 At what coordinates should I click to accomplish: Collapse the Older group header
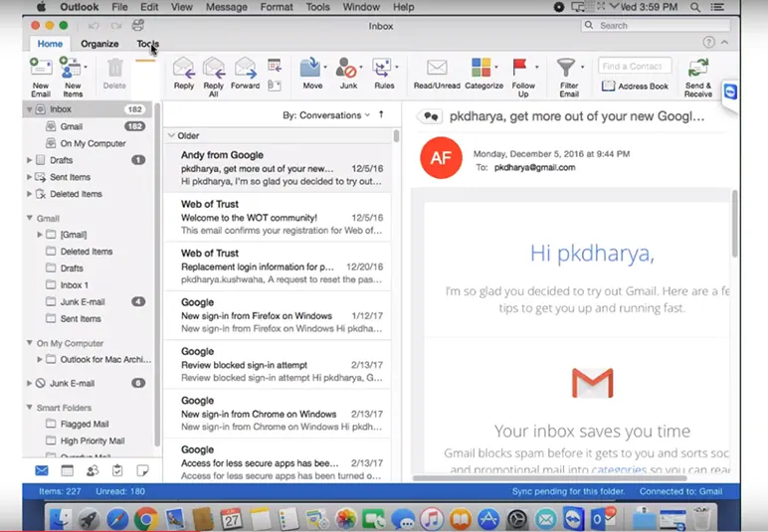[171, 135]
